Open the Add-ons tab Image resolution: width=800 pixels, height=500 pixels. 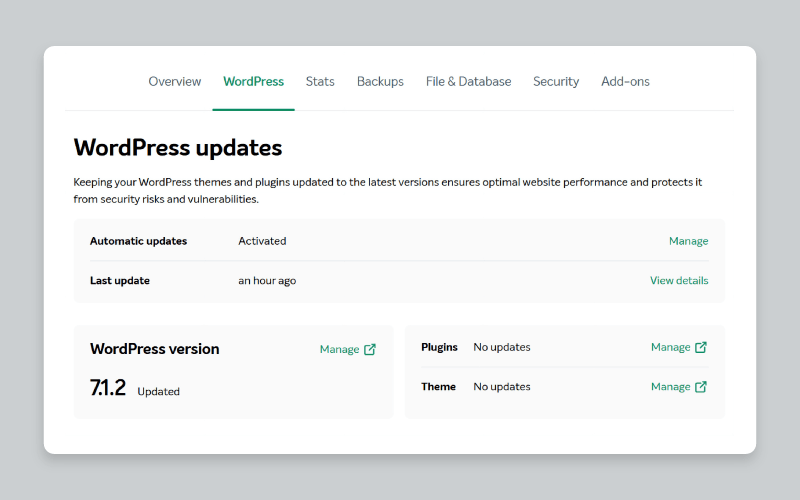pyautogui.click(x=625, y=82)
